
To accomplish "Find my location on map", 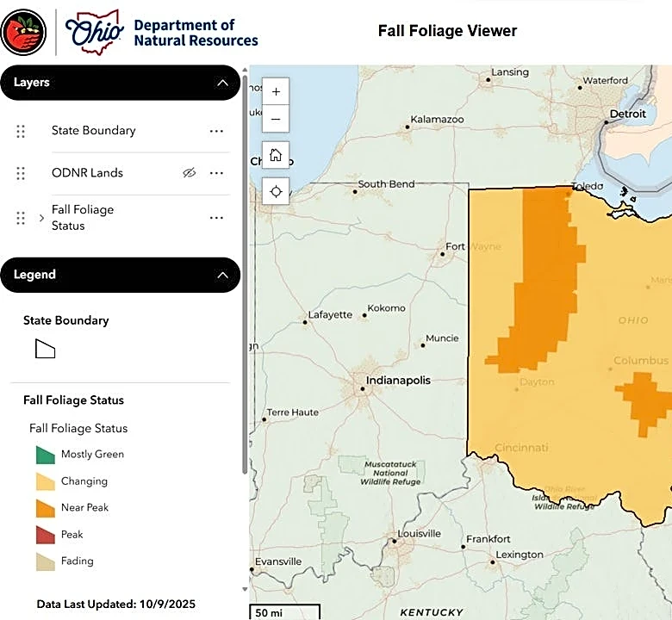I will click(x=276, y=191).
